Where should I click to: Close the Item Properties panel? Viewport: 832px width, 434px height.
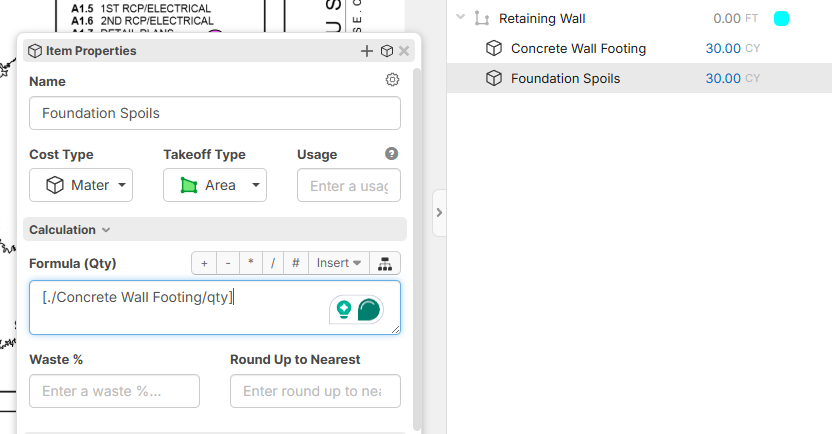point(404,51)
